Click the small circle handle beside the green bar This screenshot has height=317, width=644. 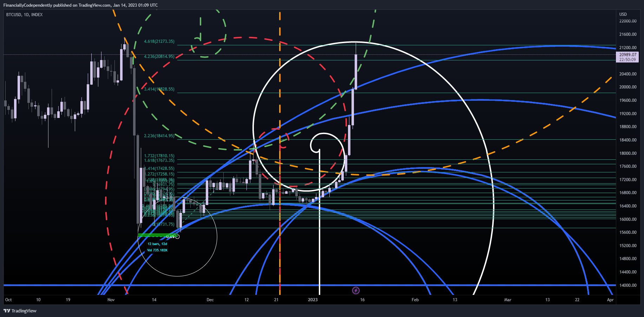pos(177,236)
